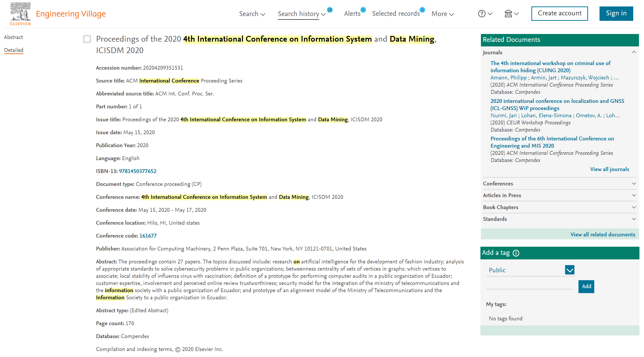Click author Mazurczyk, Wojciech
The height and width of the screenshot is (357, 644).
(585, 78)
